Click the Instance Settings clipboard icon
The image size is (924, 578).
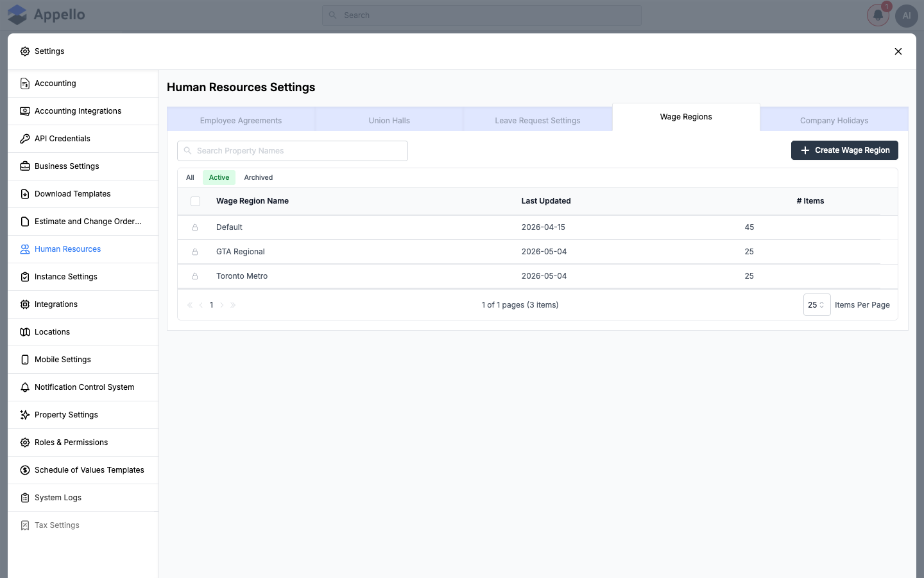point(25,277)
